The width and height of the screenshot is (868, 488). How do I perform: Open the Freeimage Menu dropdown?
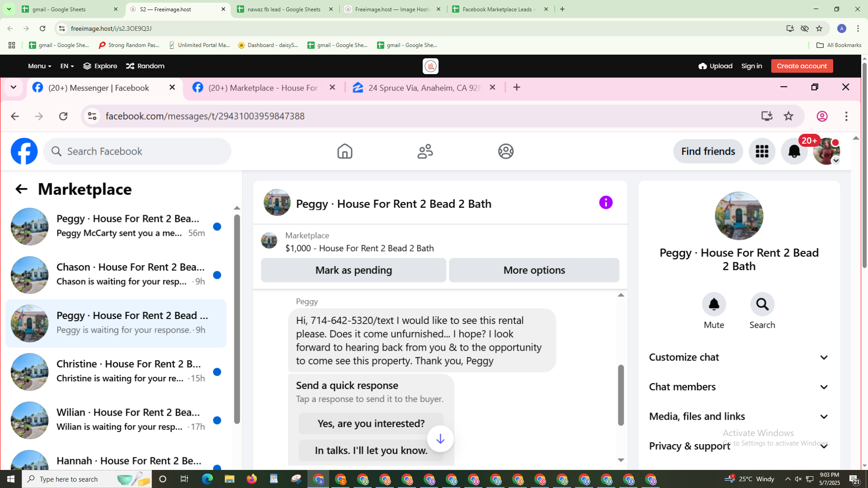click(x=39, y=66)
